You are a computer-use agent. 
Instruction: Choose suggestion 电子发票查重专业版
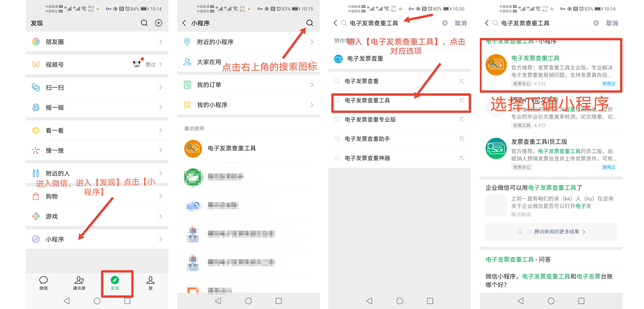[399, 120]
